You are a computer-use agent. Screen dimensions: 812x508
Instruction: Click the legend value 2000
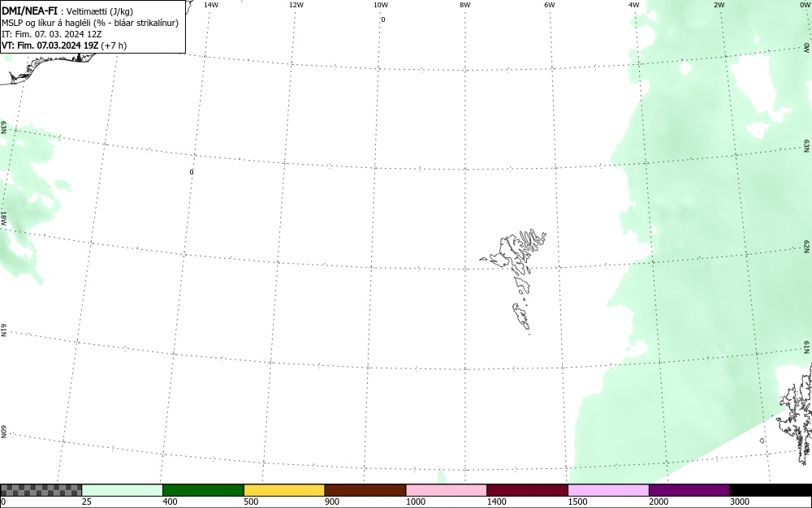[659, 502]
